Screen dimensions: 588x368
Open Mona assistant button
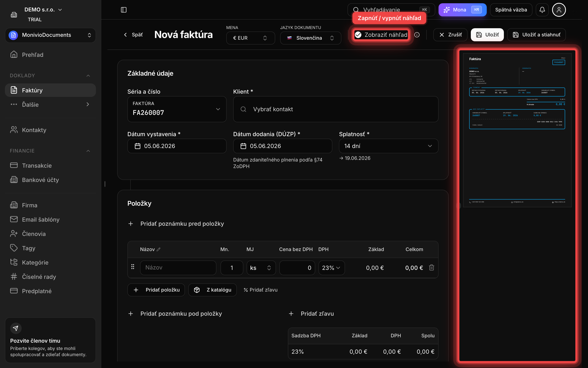(x=462, y=10)
